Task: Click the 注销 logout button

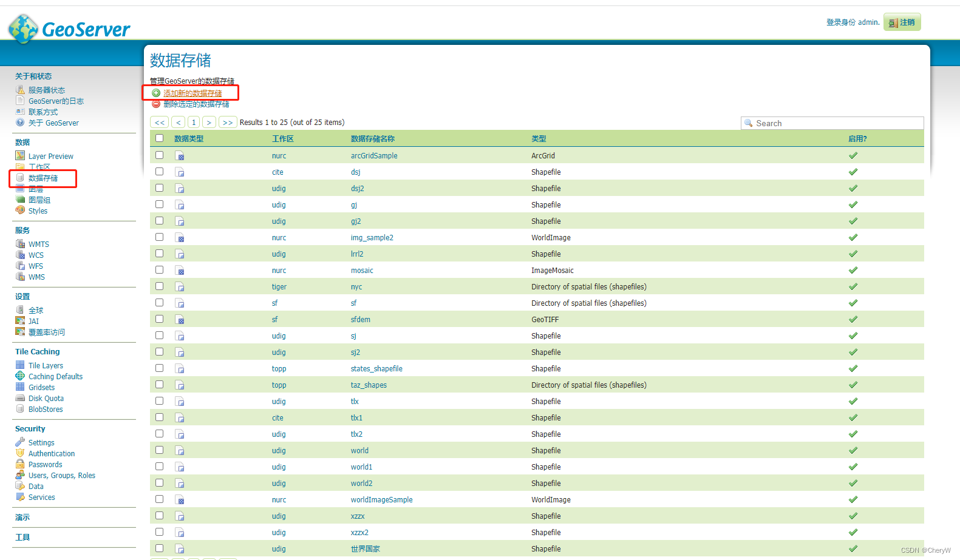Action: tap(902, 22)
